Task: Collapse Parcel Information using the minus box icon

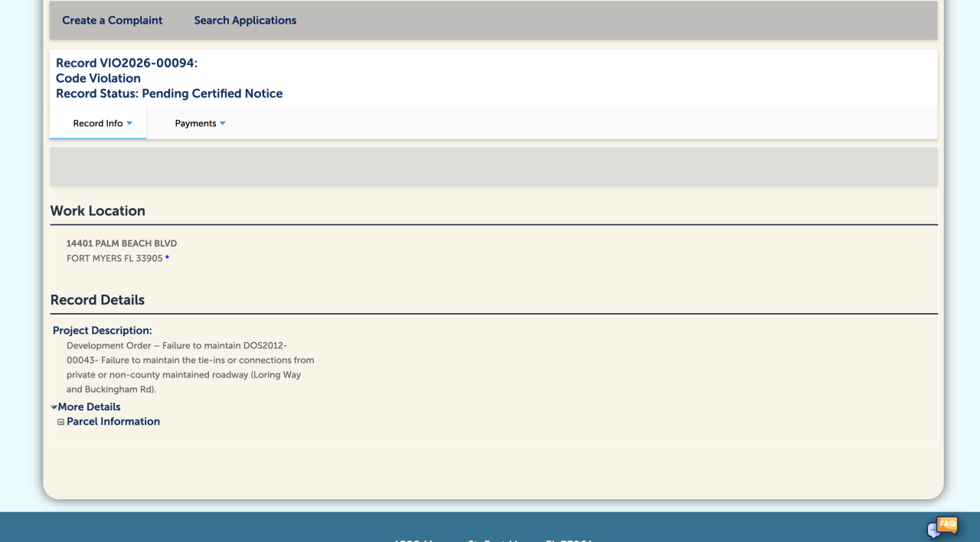Action: [61, 422]
